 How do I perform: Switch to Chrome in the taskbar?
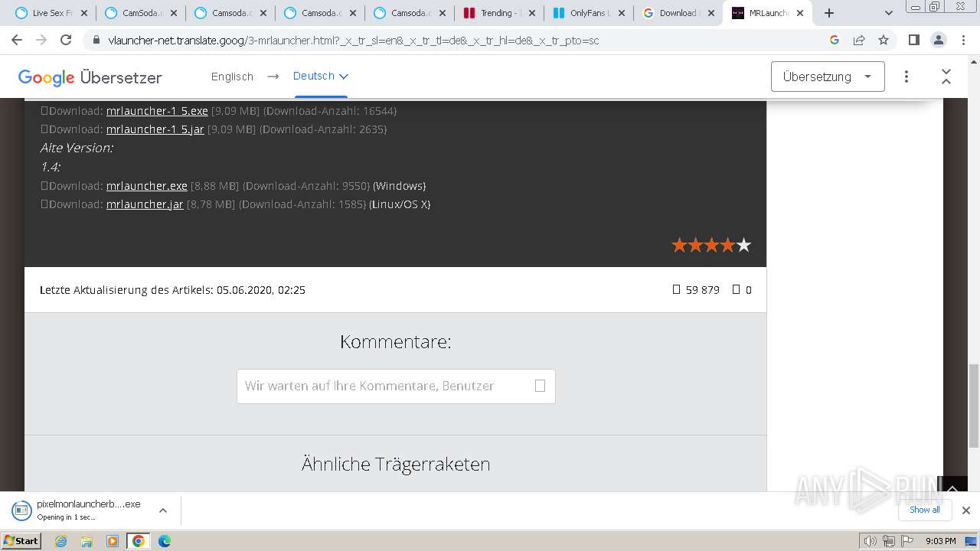[x=138, y=541]
